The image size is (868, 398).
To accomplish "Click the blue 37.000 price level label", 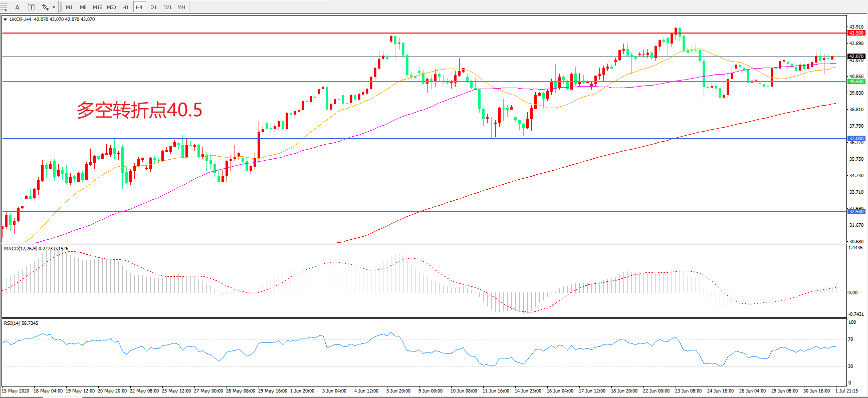I will click(856, 139).
